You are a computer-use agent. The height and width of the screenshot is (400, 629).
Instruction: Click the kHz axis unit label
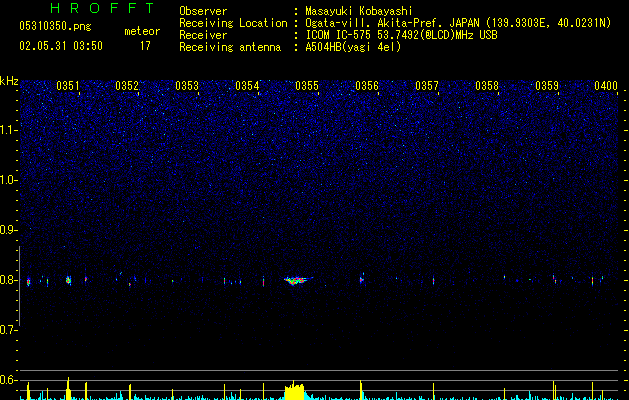(x=9, y=81)
